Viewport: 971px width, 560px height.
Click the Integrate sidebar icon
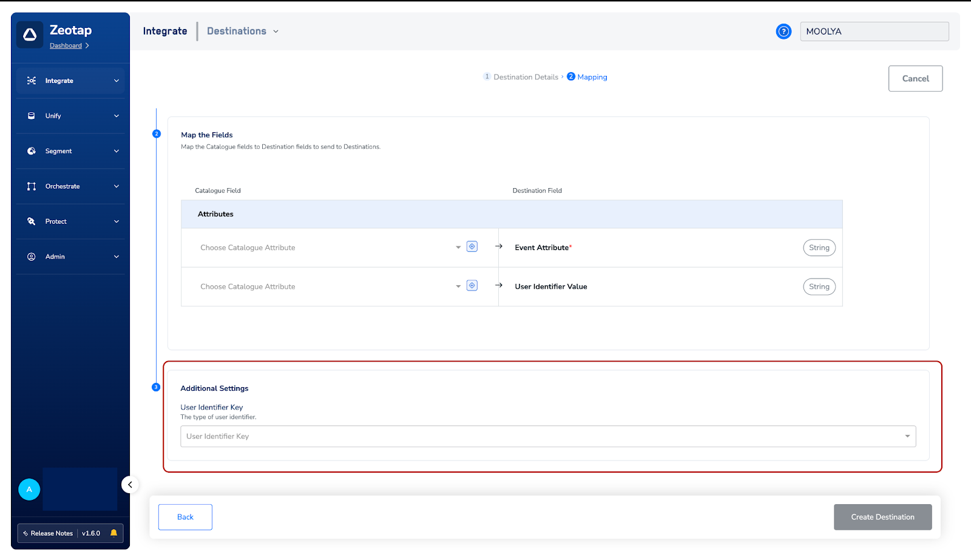[x=32, y=81]
